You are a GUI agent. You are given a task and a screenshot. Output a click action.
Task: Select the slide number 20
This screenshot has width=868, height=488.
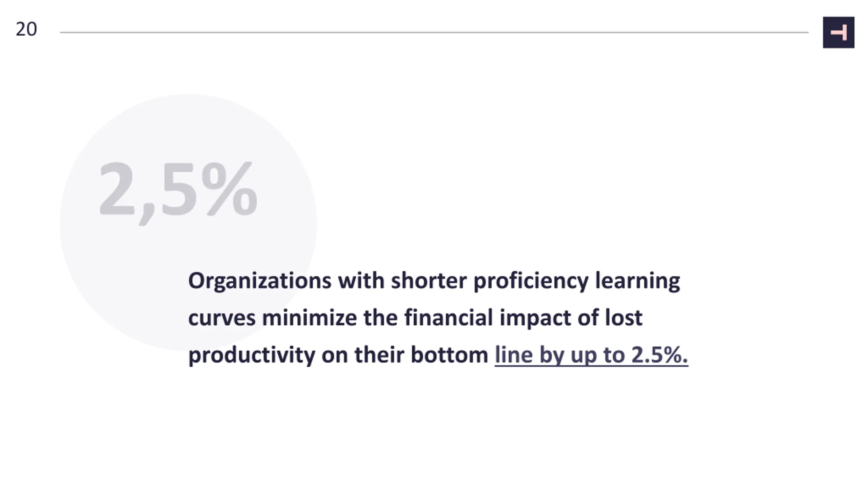[x=26, y=29]
